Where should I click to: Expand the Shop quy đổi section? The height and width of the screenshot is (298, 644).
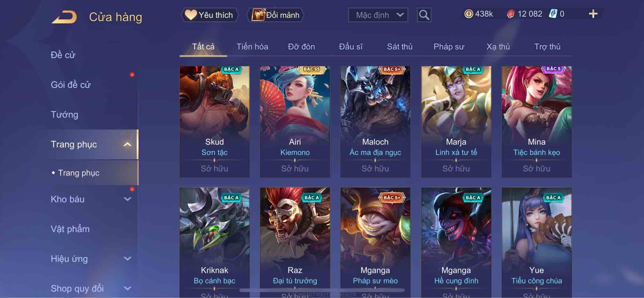click(x=127, y=288)
